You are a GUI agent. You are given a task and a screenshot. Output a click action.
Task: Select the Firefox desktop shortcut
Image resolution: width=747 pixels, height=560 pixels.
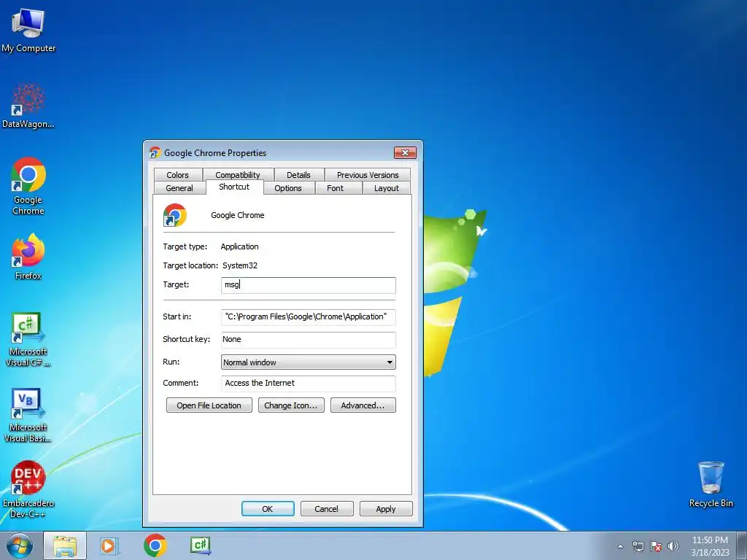tap(28, 256)
